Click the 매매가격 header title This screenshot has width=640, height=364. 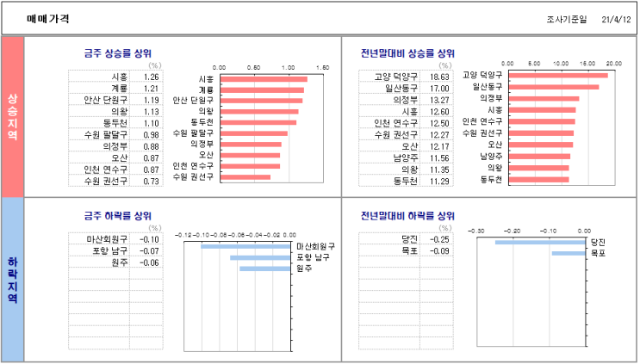(x=47, y=19)
